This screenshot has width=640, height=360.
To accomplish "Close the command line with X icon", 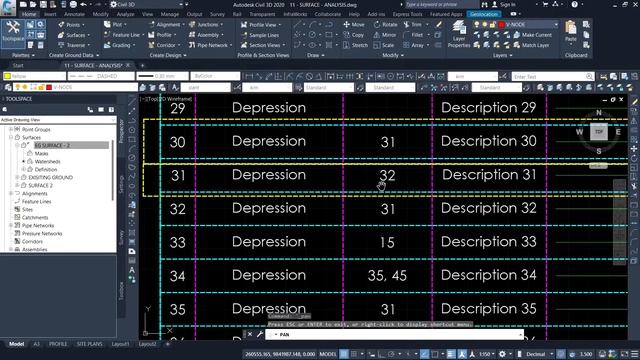I will [x=250, y=334].
